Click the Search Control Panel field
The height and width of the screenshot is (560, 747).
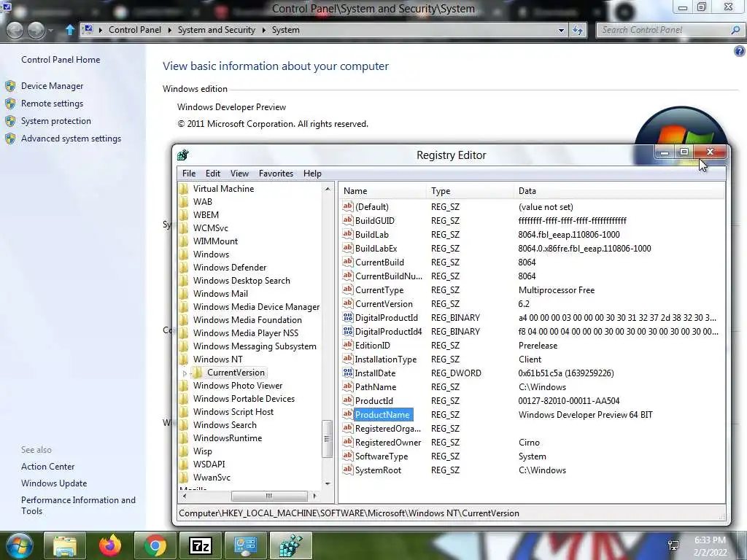[665, 30]
